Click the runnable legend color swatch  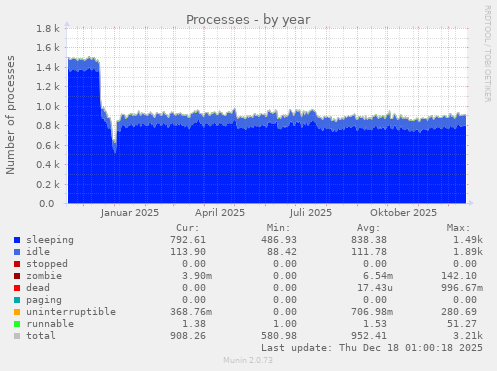point(17,324)
